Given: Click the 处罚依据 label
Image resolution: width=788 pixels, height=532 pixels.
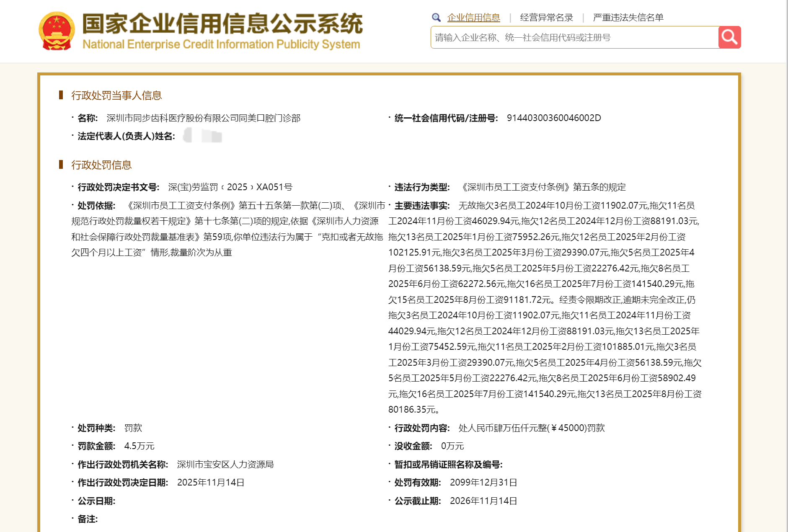Looking at the screenshot, I should [x=96, y=206].
